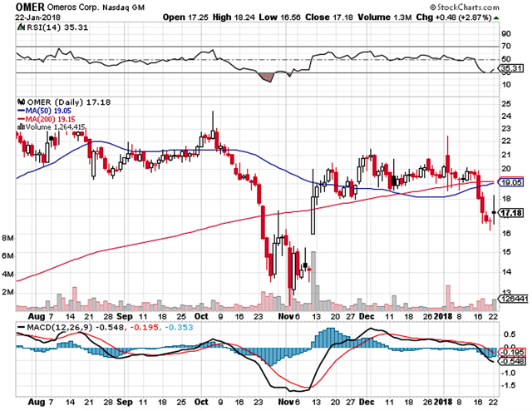This screenshot has height=411, width=532.
Task: Click the red -0.195 value in MACD legend
Action: [143, 328]
